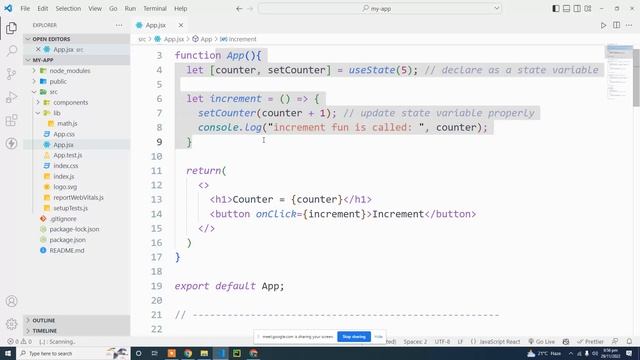Split the editor to the right

pos(616,25)
